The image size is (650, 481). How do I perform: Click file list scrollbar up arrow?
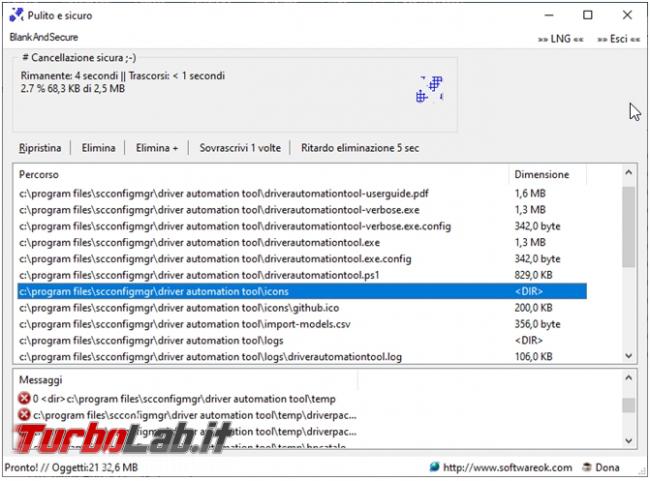pyautogui.click(x=628, y=172)
